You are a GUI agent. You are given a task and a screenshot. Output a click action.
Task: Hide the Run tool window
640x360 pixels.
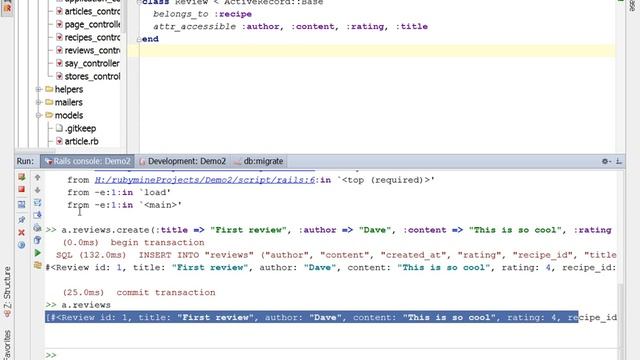(619, 161)
